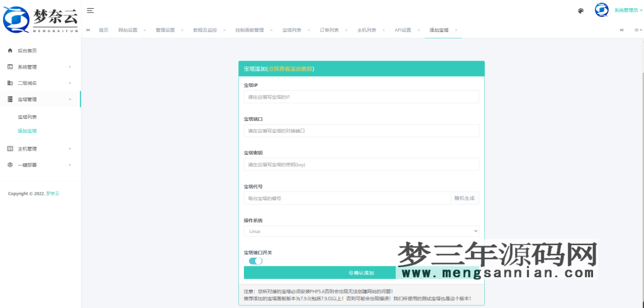Viewport: 644px width, 308px height.
Task: Click the 梦奈云 copyright link
Action: click(53, 193)
